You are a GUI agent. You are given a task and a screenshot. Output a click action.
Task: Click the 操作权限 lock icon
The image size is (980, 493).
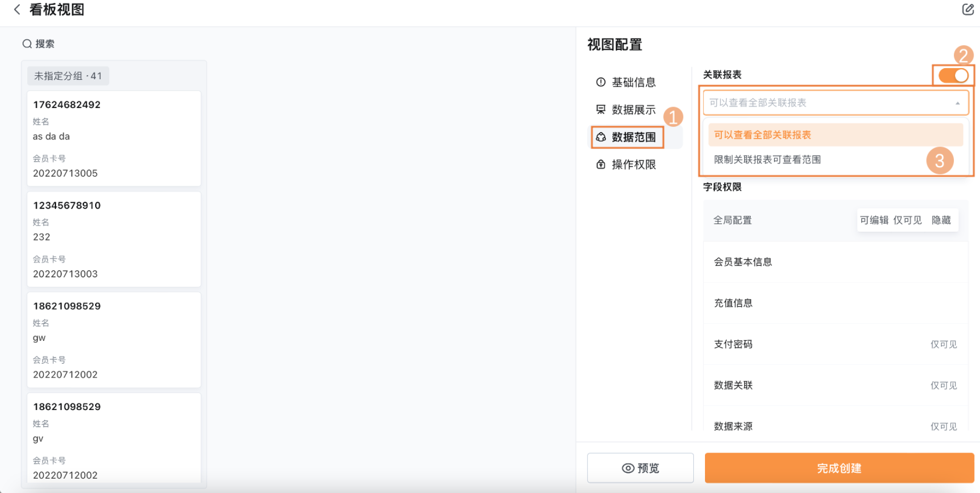click(601, 165)
